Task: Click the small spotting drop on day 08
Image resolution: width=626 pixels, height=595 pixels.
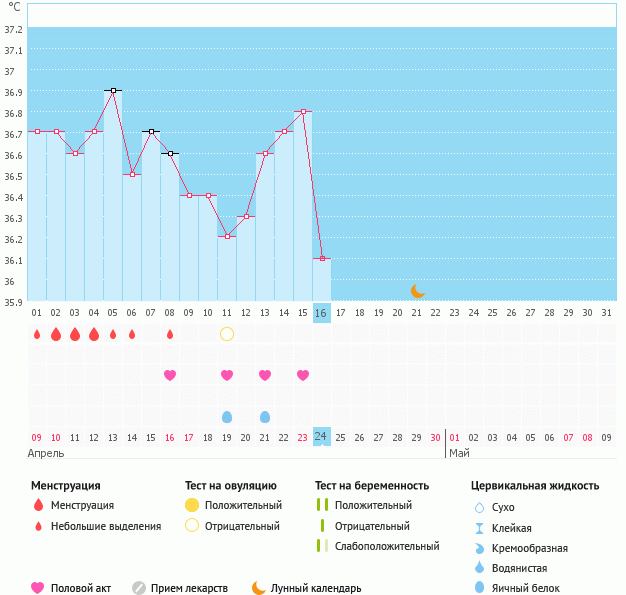Action: [x=170, y=334]
